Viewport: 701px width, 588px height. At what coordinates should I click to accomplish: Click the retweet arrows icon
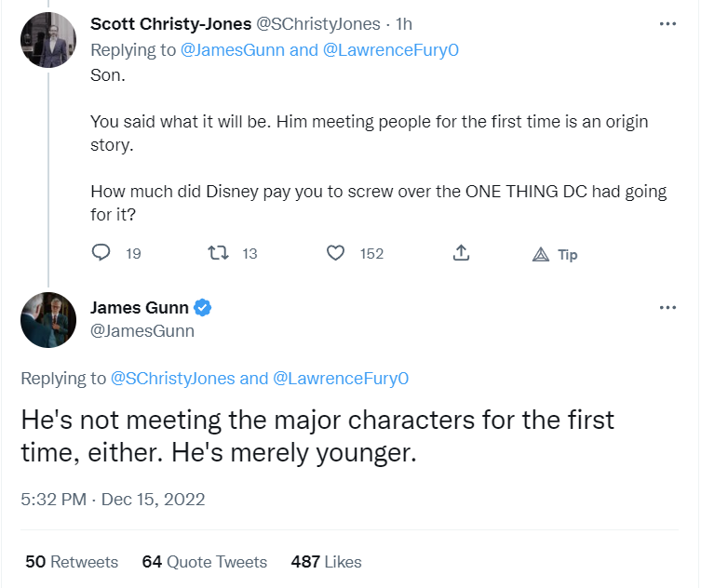[217, 253]
